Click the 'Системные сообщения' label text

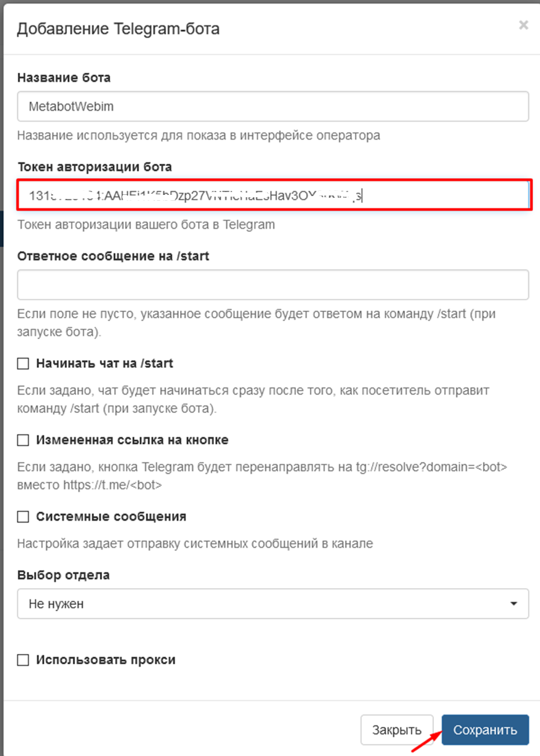[111, 517]
